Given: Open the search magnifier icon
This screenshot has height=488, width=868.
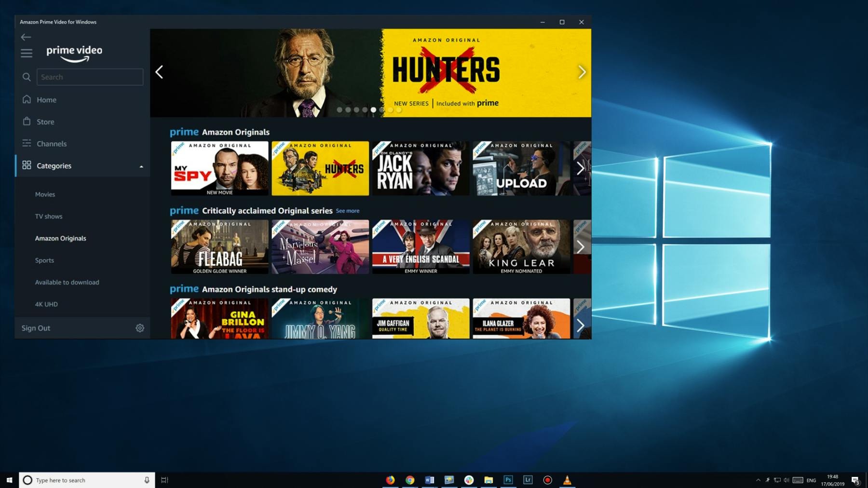Looking at the screenshot, I should [27, 77].
